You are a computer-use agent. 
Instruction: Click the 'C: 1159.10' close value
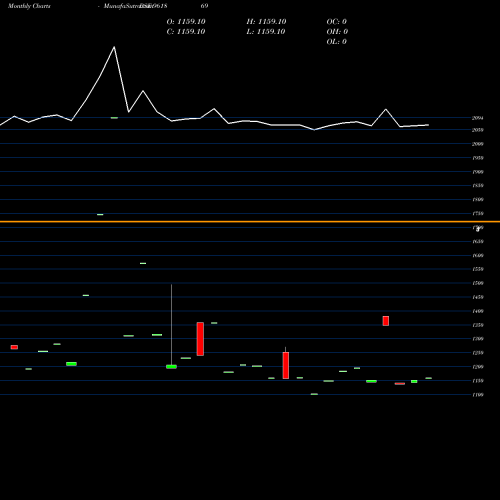[x=186, y=32]
